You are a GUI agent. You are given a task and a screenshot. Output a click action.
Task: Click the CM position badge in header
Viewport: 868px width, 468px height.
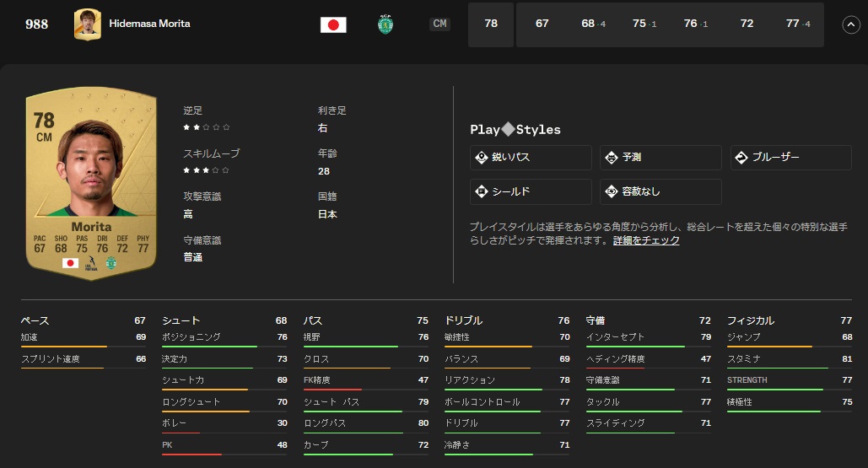pyautogui.click(x=439, y=24)
